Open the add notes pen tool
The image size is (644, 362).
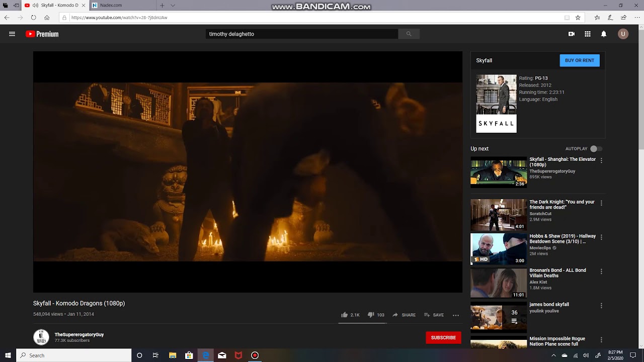pyautogui.click(x=610, y=18)
